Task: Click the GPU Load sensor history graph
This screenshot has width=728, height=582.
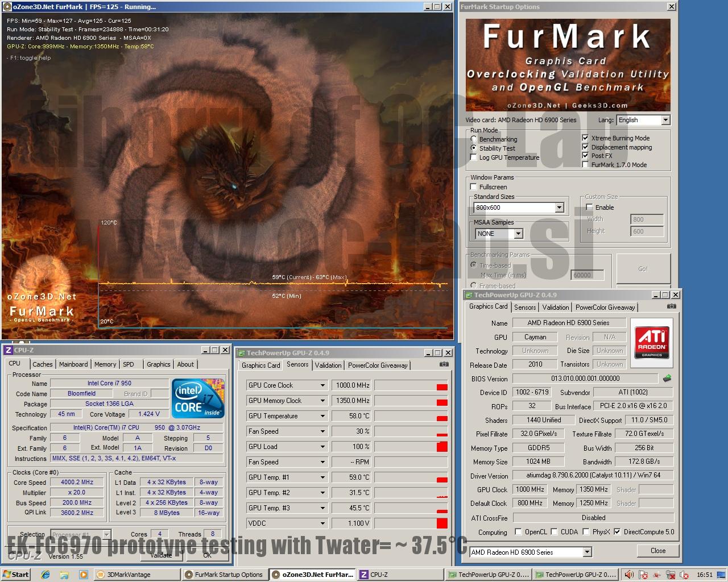Action: (x=411, y=447)
